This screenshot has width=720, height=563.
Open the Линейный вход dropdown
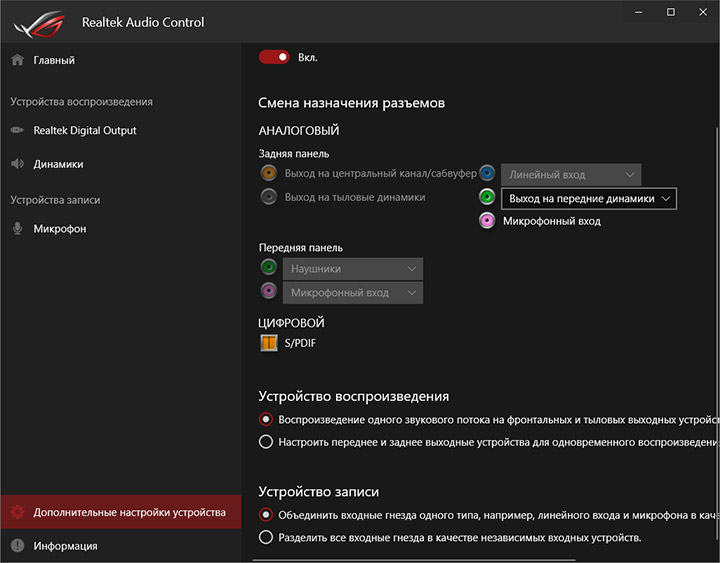(x=570, y=175)
